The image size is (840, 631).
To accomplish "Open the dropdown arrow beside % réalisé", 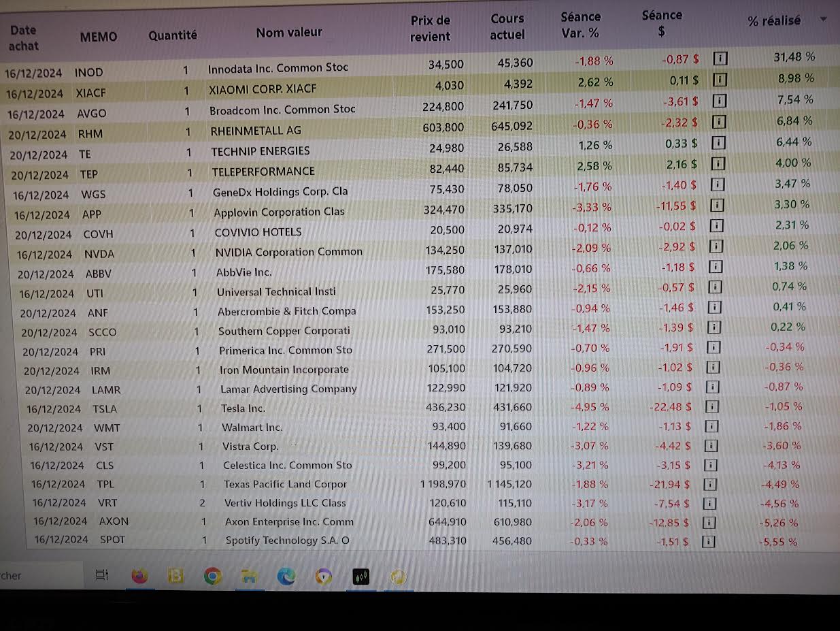I will tap(824, 19).
